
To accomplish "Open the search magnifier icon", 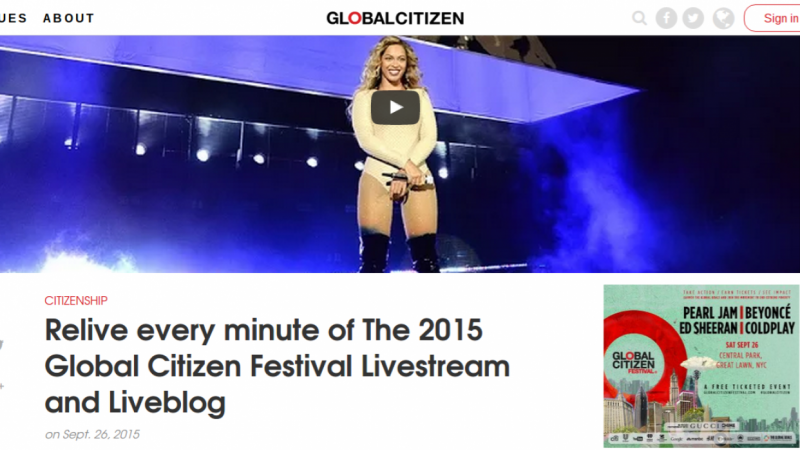I will (639, 18).
